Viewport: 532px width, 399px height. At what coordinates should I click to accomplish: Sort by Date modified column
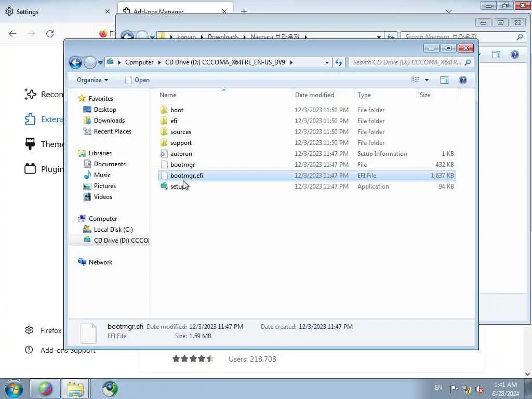pos(314,95)
